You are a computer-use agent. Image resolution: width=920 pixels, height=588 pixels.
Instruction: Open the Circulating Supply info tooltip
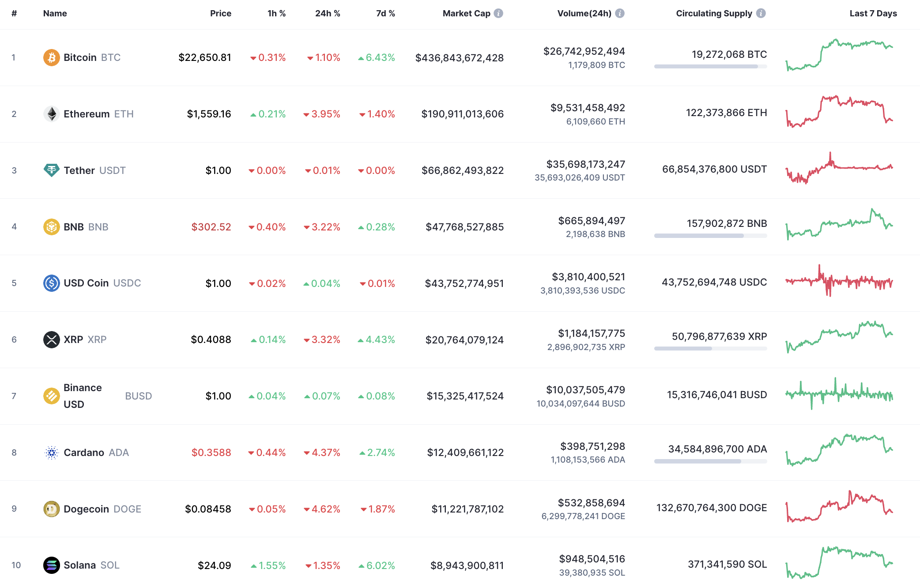[761, 13]
